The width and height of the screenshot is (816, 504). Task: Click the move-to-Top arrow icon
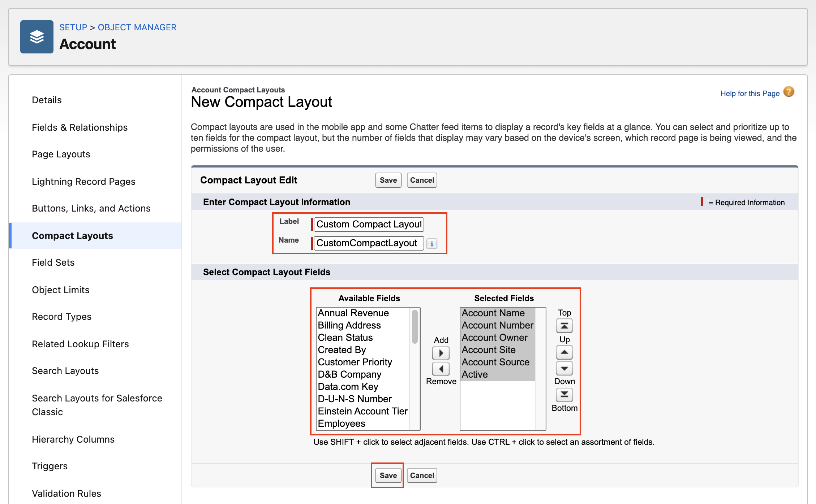(564, 326)
